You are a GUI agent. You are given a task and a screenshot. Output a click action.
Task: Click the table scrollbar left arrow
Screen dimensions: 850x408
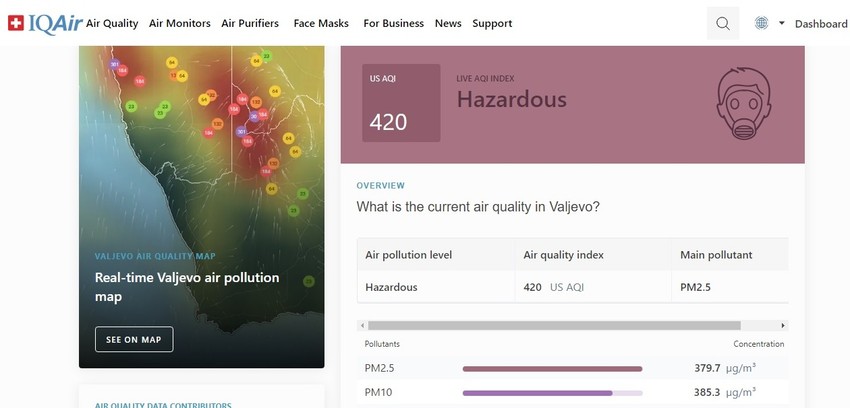(362, 325)
